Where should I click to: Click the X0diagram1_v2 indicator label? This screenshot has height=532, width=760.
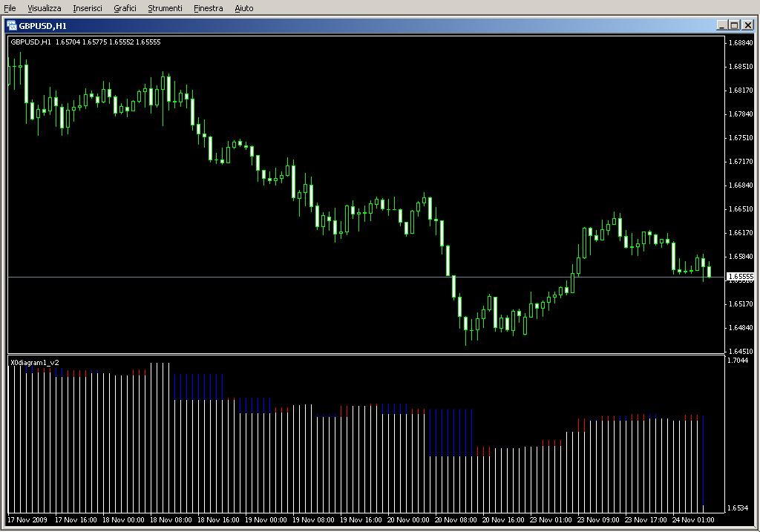[x=35, y=362]
